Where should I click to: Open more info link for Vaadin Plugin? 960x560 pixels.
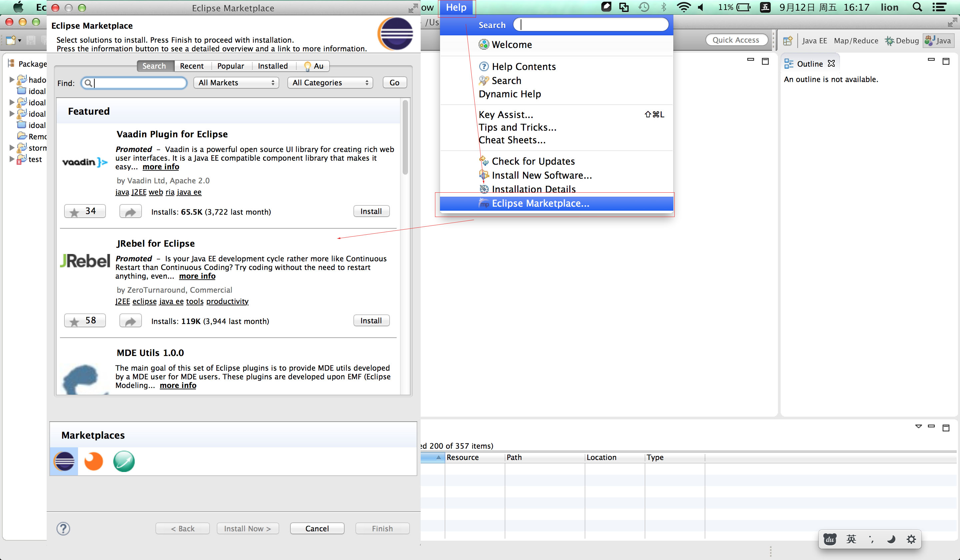pyautogui.click(x=161, y=167)
